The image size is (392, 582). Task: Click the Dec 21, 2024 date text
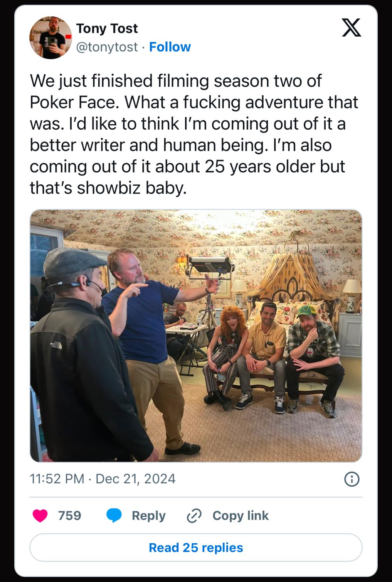[x=135, y=479]
